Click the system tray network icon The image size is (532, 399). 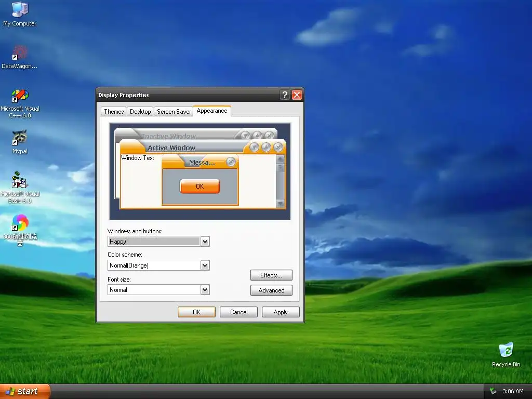[x=494, y=391]
